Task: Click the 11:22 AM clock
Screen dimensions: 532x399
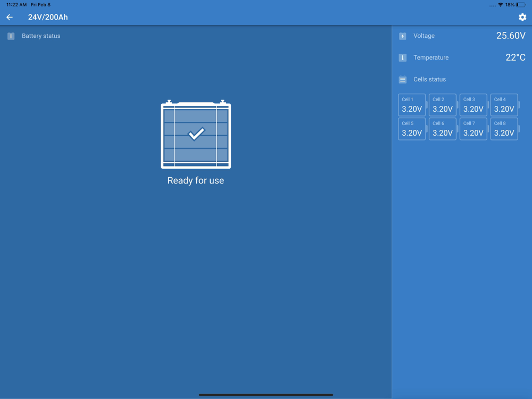Action: 16,5
